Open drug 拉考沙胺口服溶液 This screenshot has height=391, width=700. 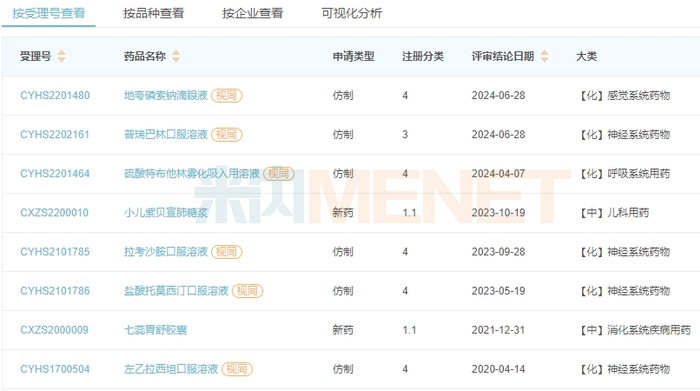pos(166,252)
